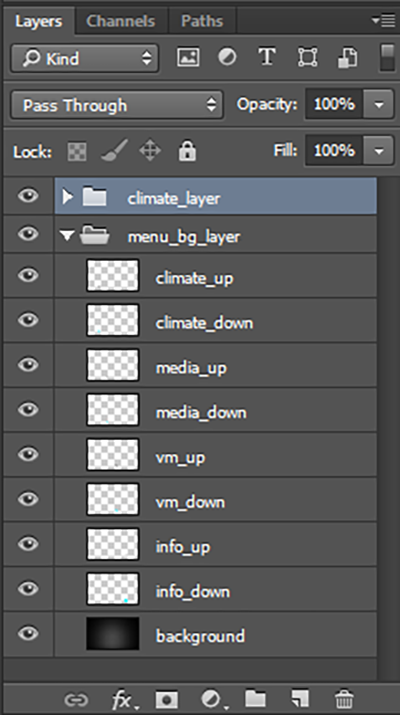Filter layers by smart objects icon
The height and width of the screenshot is (715, 400).
click(348, 58)
